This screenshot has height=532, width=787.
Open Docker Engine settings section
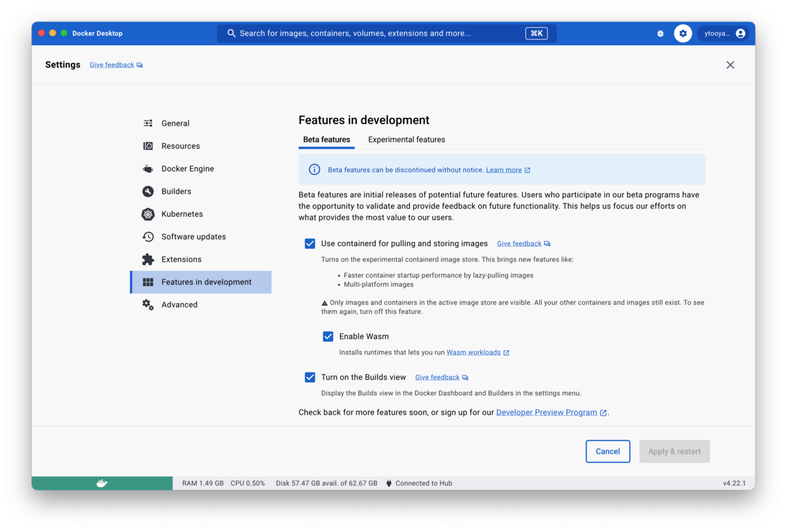click(x=201, y=169)
